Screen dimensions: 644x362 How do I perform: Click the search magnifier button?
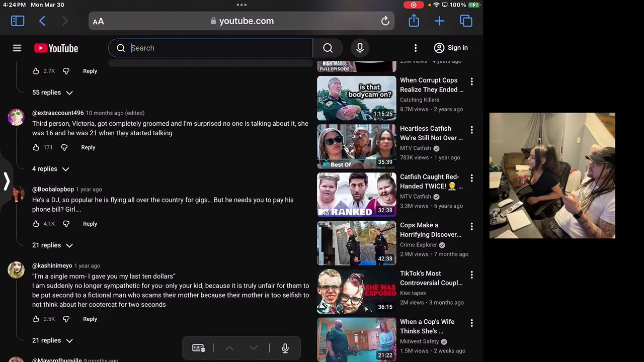[328, 48]
